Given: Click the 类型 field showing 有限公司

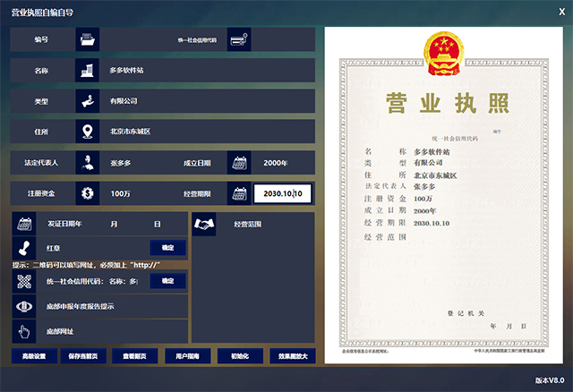Looking at the screenshot, I should click(x=207, y=101).
